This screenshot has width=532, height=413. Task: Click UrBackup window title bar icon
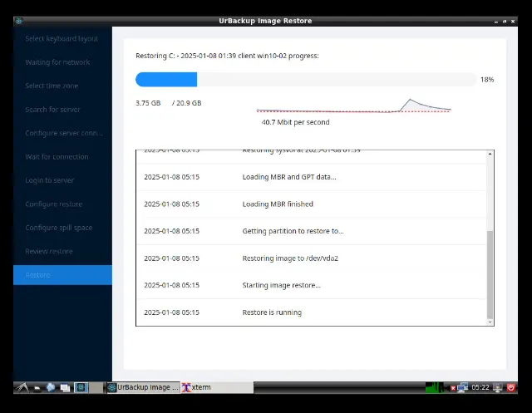[19, 21]
